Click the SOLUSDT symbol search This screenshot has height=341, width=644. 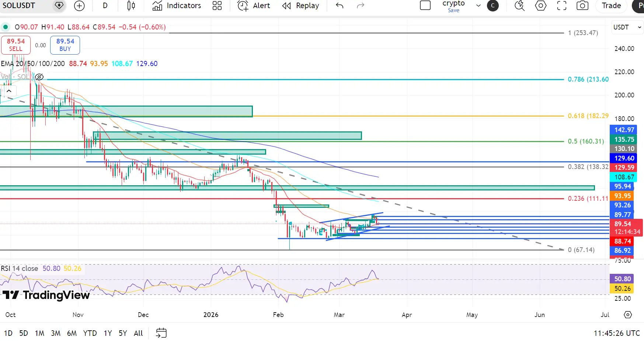pyautogui.click(x=19, y=6)
